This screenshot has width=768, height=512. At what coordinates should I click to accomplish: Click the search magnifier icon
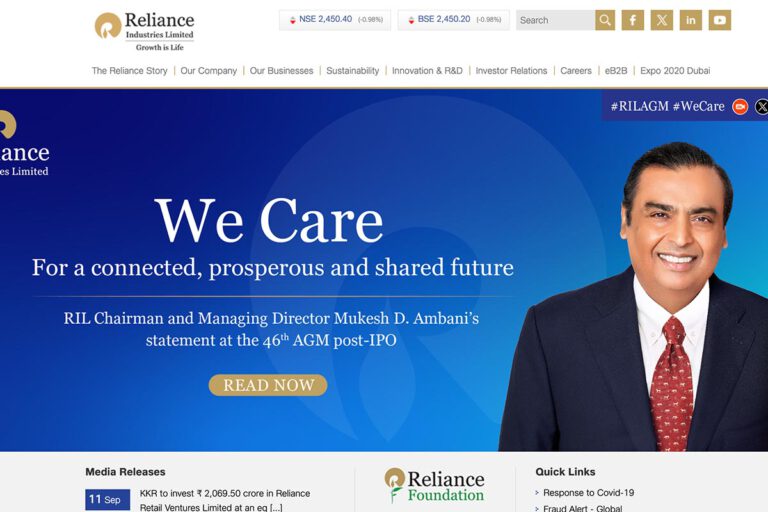pos(605,20)
